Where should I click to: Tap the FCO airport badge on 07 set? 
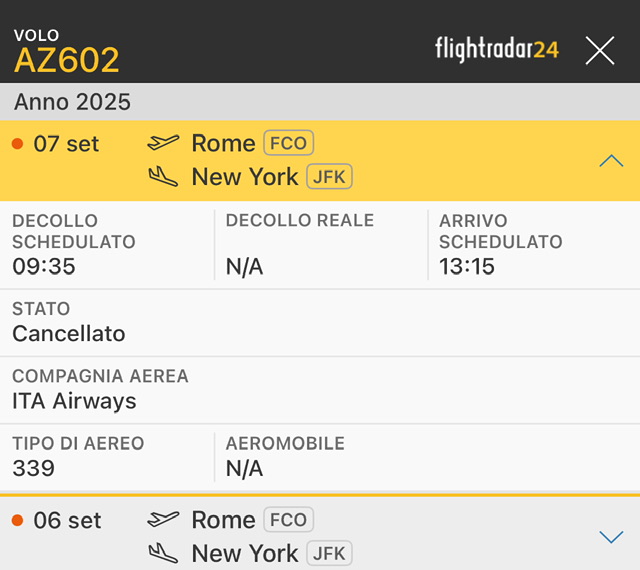pos(288,143)
